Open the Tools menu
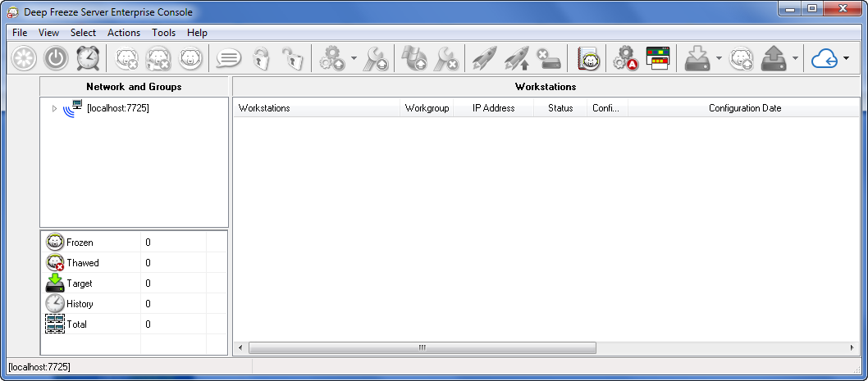This screenshot has height=381, width=868. point(164,33)
